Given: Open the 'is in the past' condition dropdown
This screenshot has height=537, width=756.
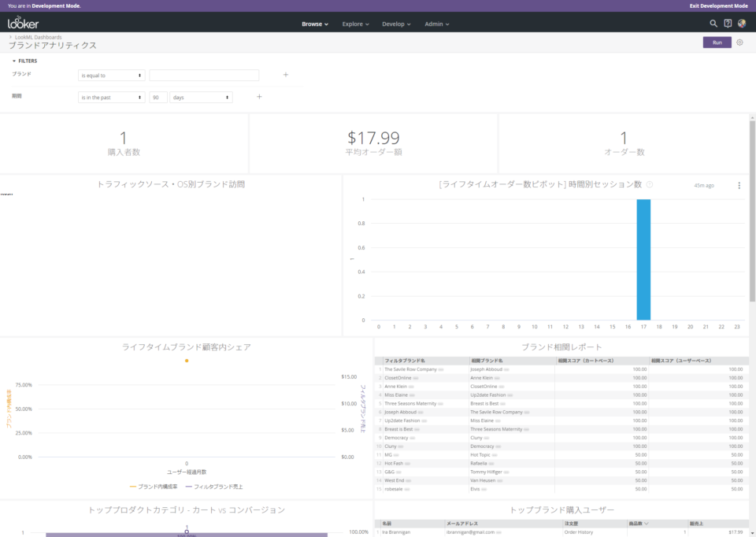Looking at the screenshot, I should [x=112, y=98].
